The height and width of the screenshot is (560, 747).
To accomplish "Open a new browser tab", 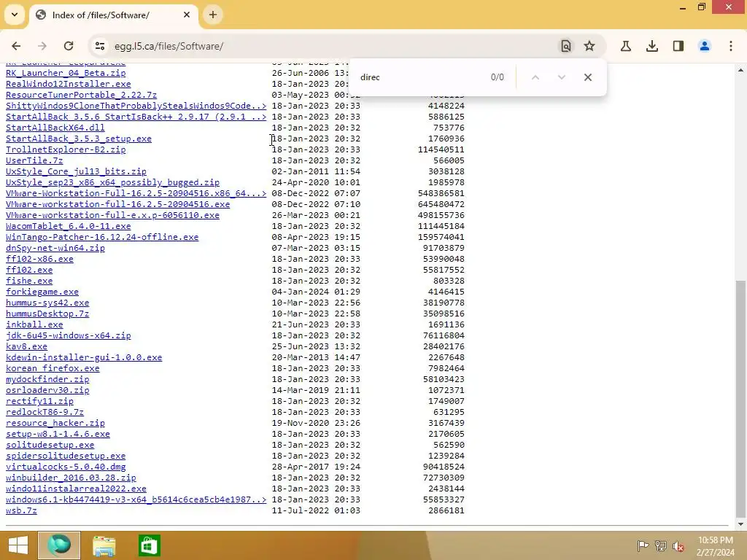I will click(213, 15).
